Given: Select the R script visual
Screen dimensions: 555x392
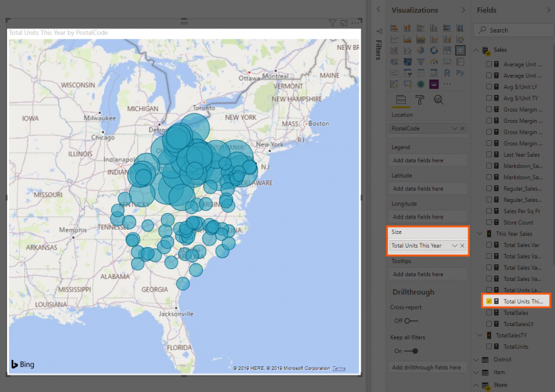Looking at the screenshot, I should (447, 73).
